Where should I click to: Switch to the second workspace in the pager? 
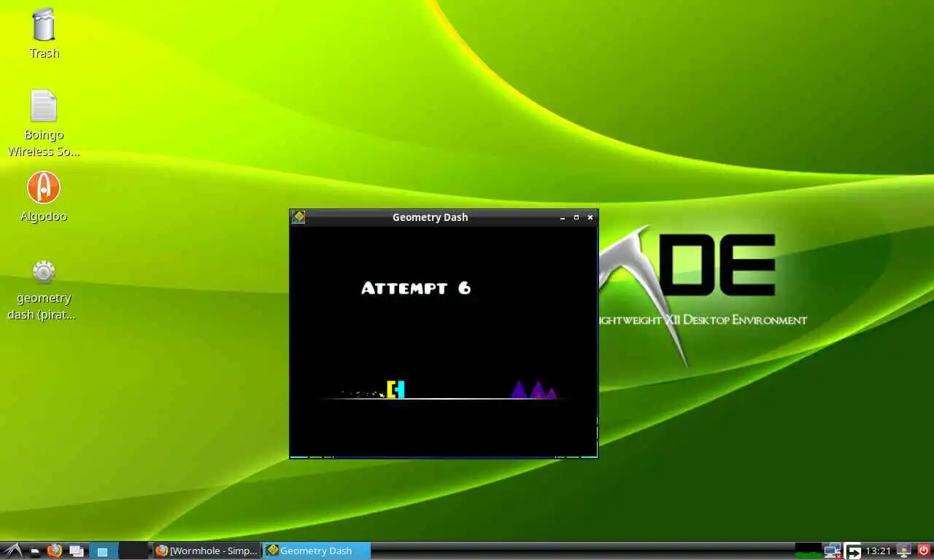[134, 551]
